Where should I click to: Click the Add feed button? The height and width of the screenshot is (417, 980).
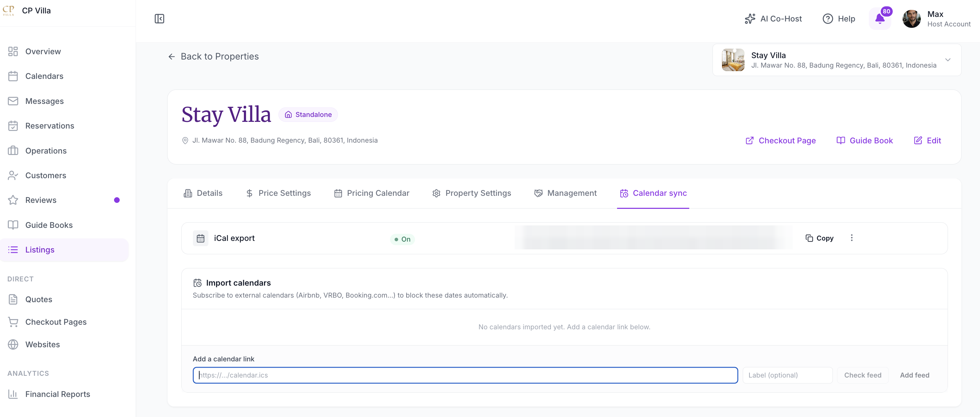point(914,375)
